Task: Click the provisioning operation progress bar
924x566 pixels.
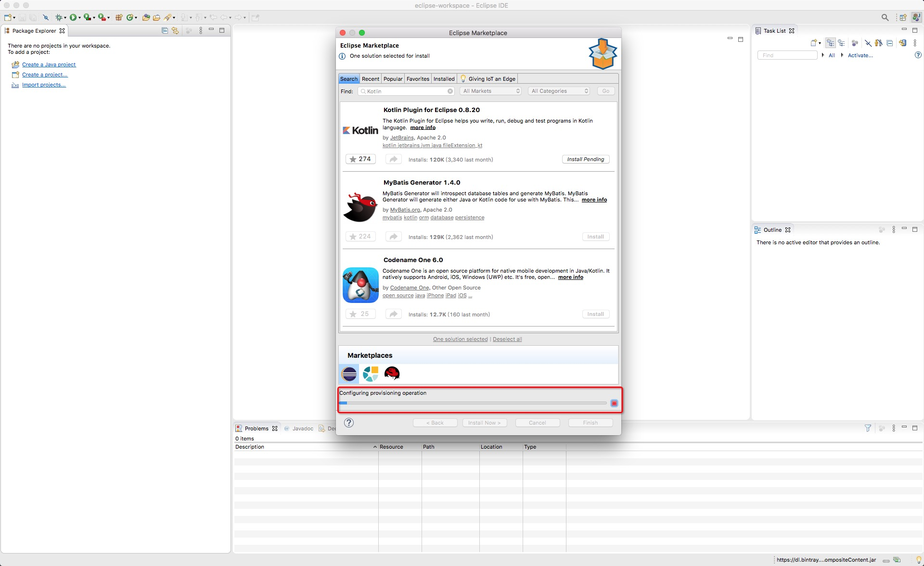Action: (473, 403)
